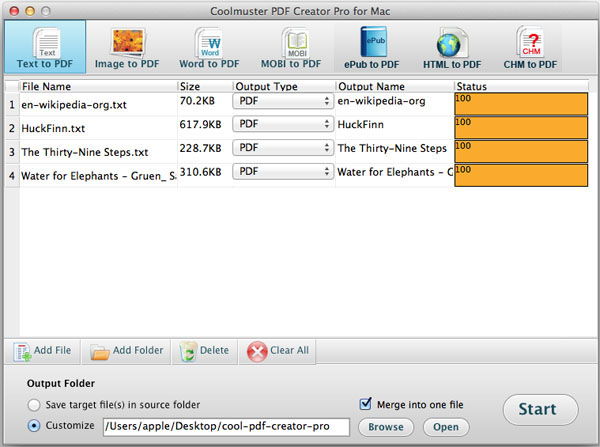Open Output Type dropdown for HuckFinn.txt
This screenshot has height=447, width=600.
pos(283,124)
